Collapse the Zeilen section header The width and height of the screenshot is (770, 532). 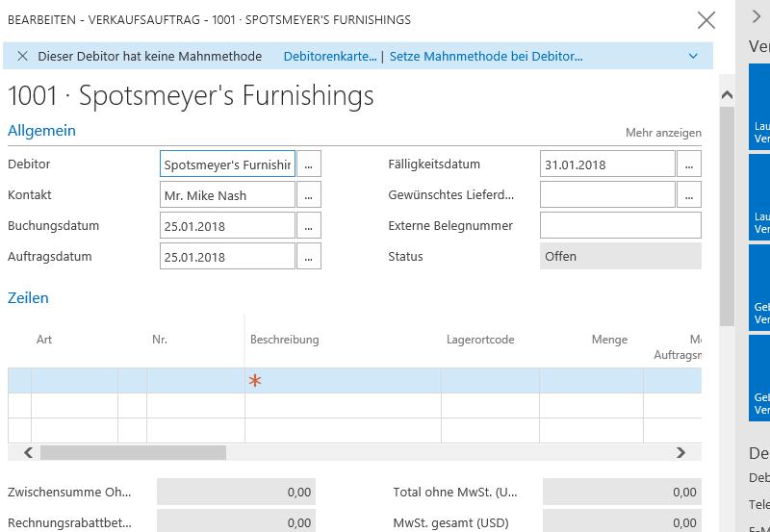[x=28, y=298]
